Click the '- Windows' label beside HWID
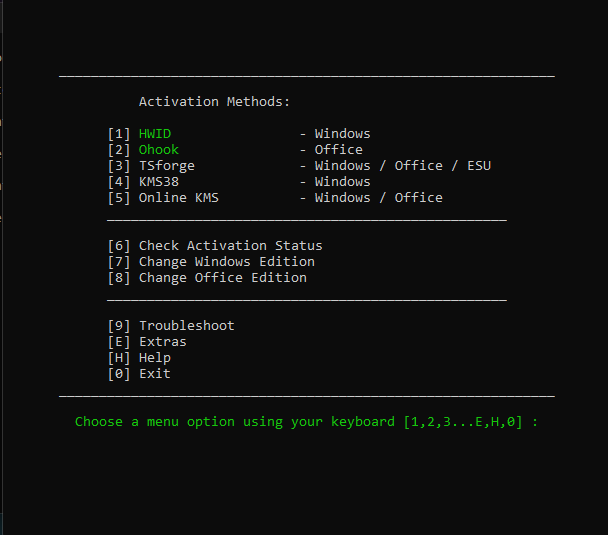 coord(335,134)
